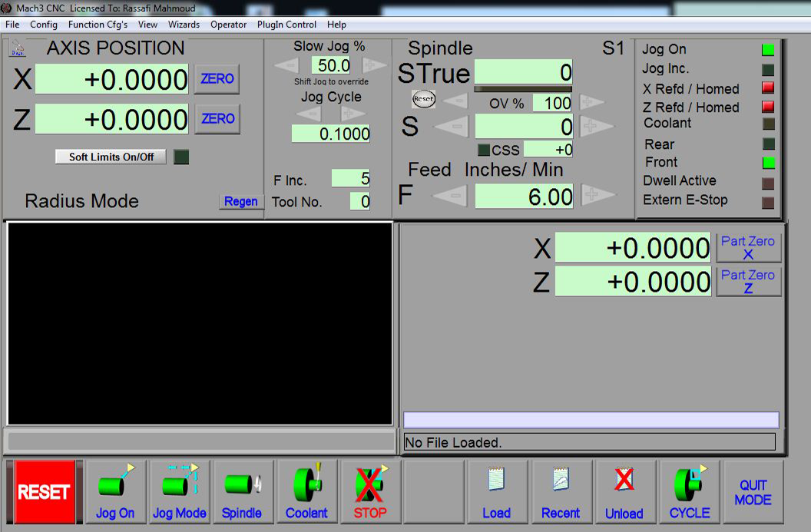This screenshot has width=811, height=532.
Task: Start the CYCLE button
Action: tap(690, 491)
